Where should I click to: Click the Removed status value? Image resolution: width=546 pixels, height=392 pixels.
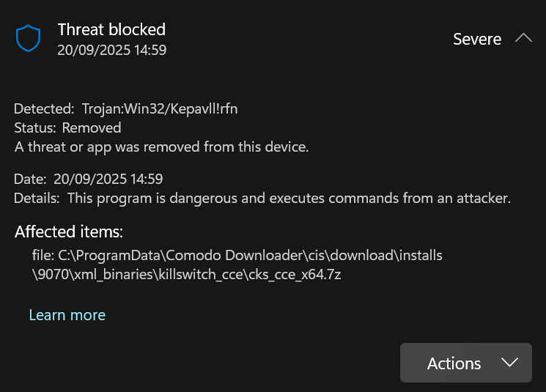tap(92, 127)
